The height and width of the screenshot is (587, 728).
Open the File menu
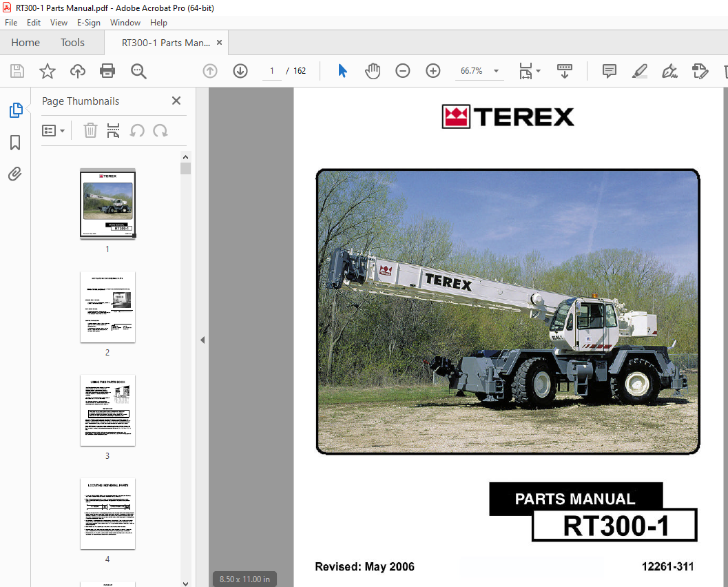[11, 22]
